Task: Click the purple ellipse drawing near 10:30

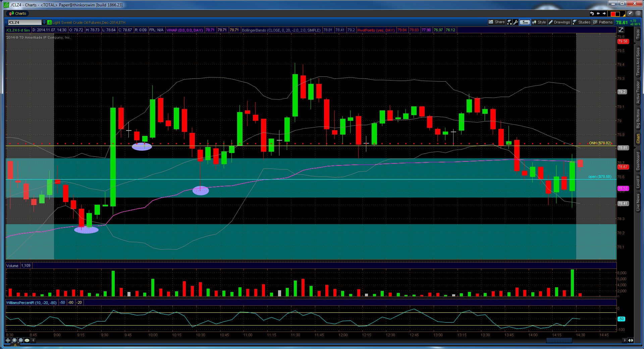Action: point(201,191)
